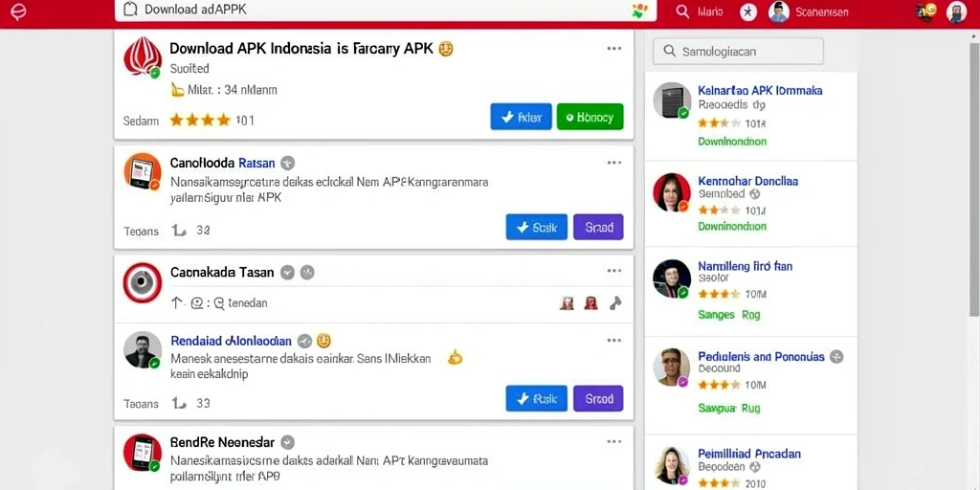Open the red tulip app icon of 'Download APK Indonesia'
Viewport: 980px width, 490px height.
pos(143,56)
